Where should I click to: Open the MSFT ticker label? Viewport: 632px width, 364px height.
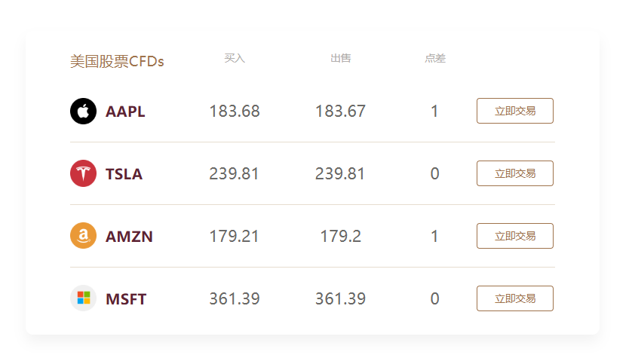pyautogui.click(x=126, y=299)
